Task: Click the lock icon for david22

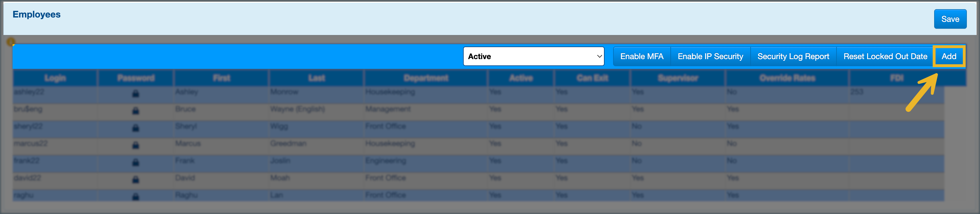Action: click(135, 179)
